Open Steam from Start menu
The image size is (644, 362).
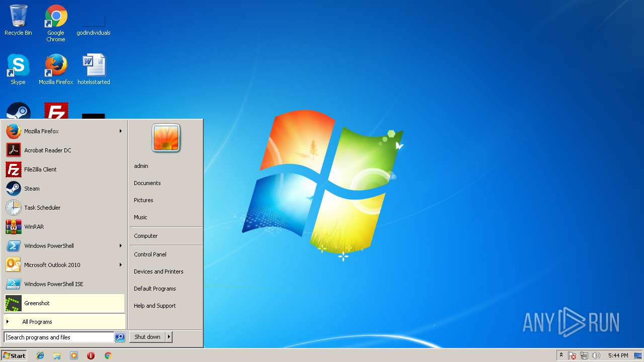(x=64, y=189)
